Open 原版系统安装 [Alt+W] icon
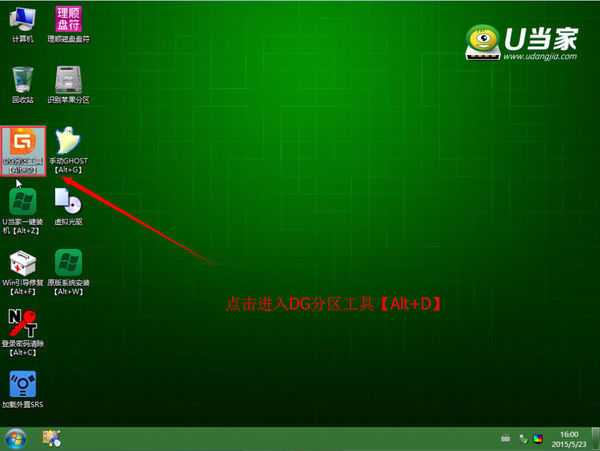 click(x=68, y=272)
